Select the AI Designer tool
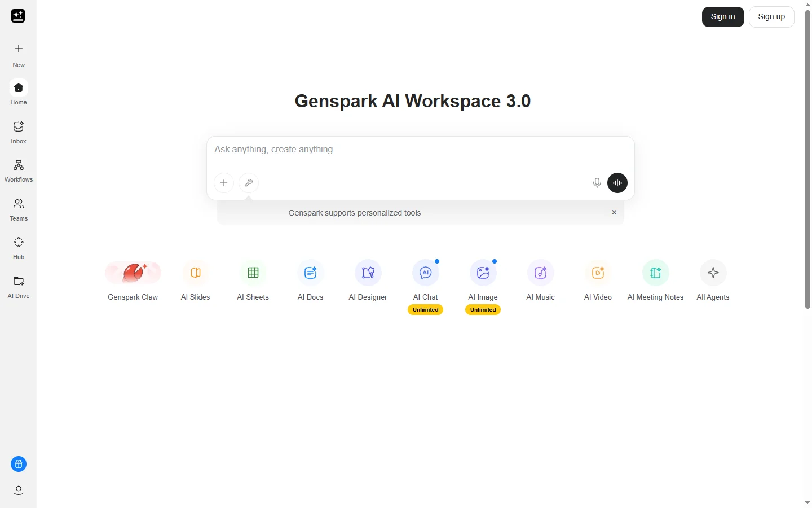The width and height of the screenshot is (812, 508). (x=368, y=281)
